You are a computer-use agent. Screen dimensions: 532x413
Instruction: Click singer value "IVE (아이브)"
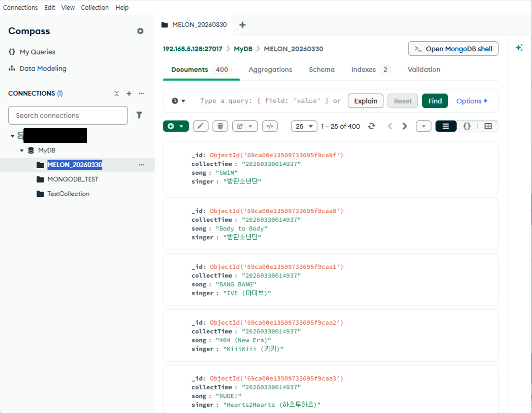tap(247, 293)
